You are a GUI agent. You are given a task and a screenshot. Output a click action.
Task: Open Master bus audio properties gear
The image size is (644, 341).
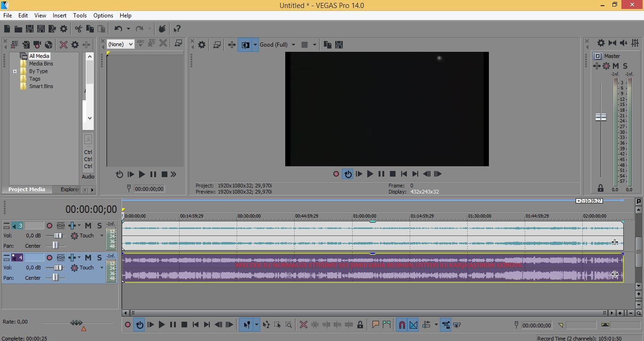(x=601, y=43)
